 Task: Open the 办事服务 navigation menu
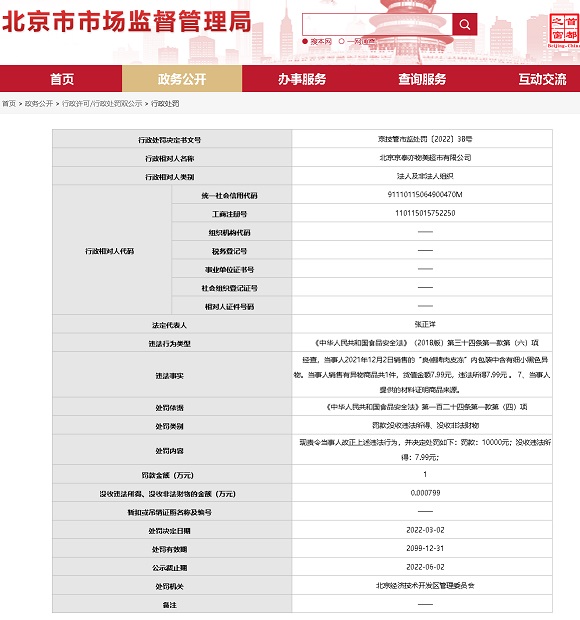click(302, 79)
